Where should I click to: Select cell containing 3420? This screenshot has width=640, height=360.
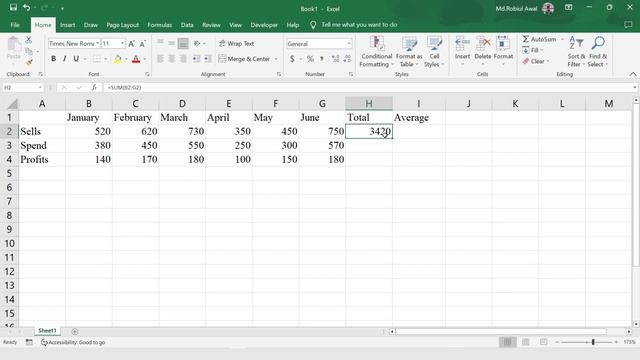click(369, 131)
